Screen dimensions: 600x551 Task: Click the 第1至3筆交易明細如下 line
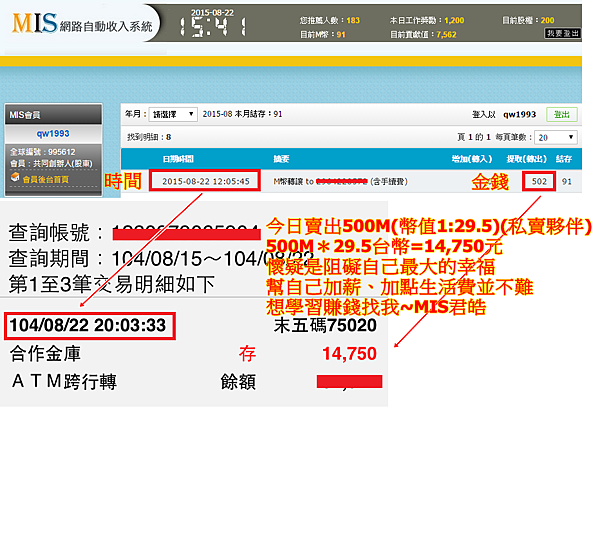(x=111, y=284)
